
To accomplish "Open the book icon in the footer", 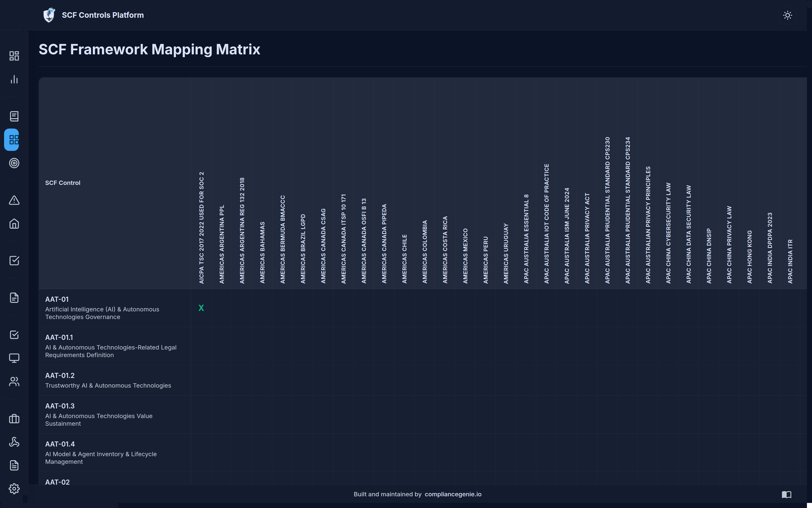I will click(x=787, y=494).
